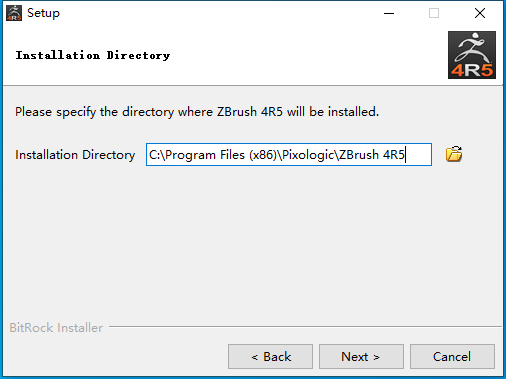506x379 pixels.
Task: Click the bold 'Installation Directory' page heading
Action: [x=93, y=55]
